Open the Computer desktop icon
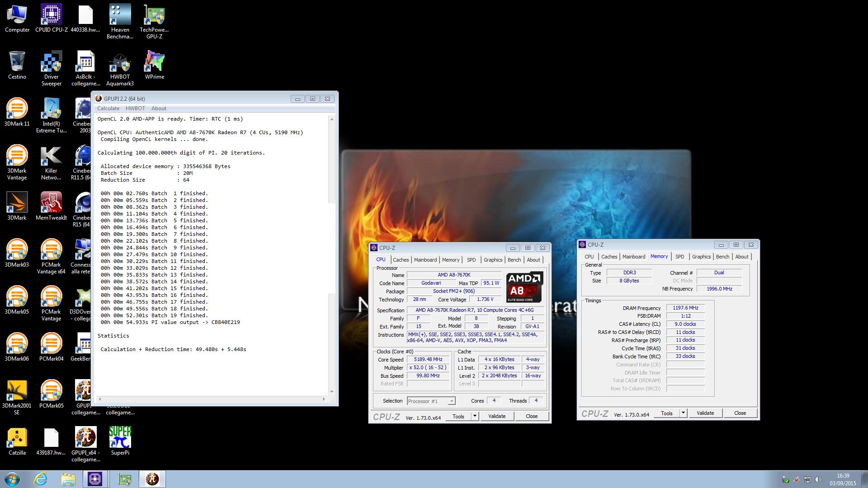 17,19
